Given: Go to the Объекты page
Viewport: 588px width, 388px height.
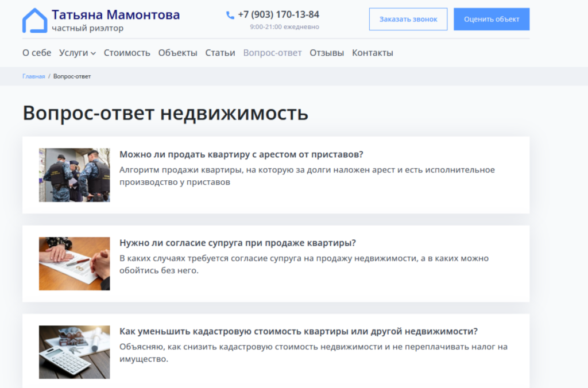Looking at the screenshot, I should tap(178, 53).
